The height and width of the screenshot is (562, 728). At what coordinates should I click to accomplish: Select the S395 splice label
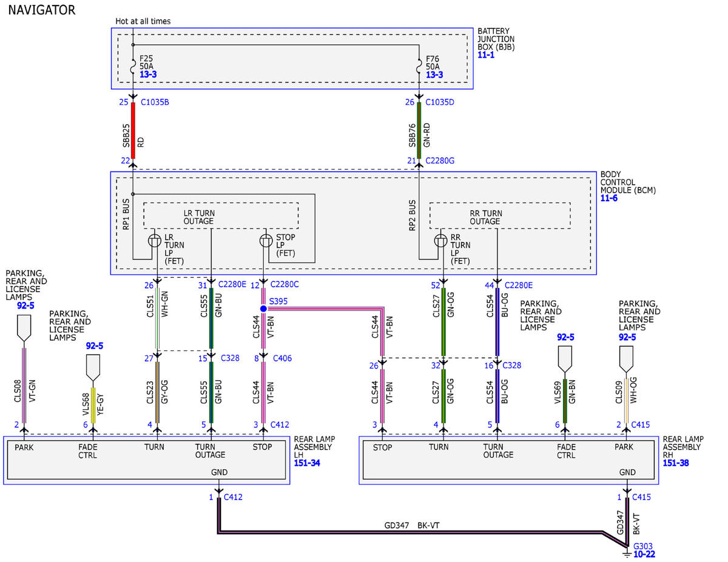(x=278, y=301)
